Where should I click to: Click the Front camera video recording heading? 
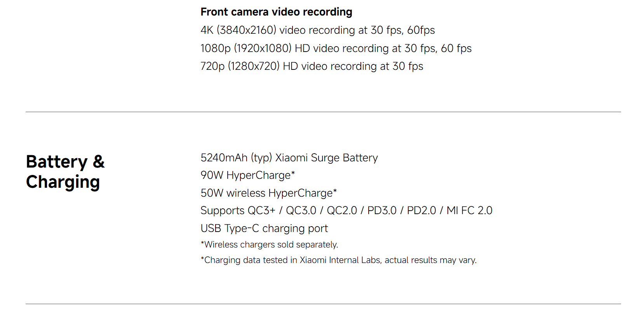coord(276,12)
